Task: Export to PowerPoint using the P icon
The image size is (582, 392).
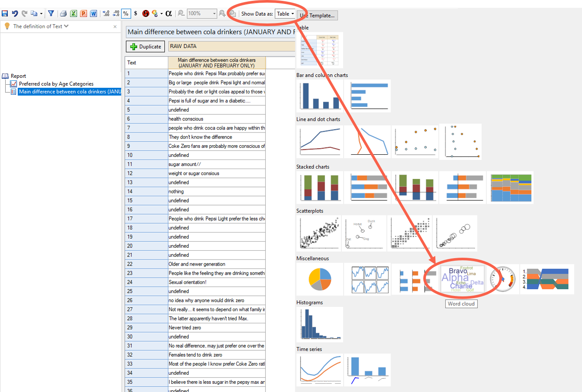Action: click(x=84, y=13)
